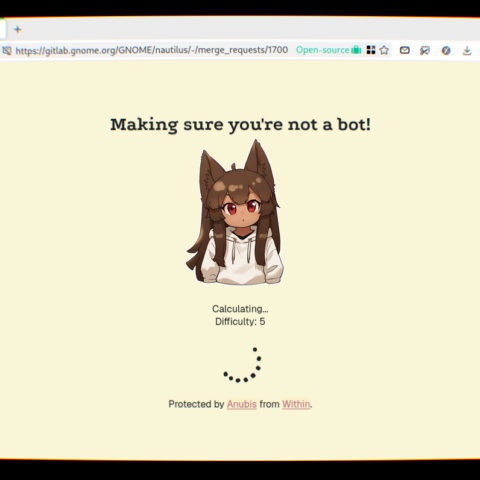Bookmark this page with the star icon
The height and width of the screenshot is (480, 480).
coord(384,50)
